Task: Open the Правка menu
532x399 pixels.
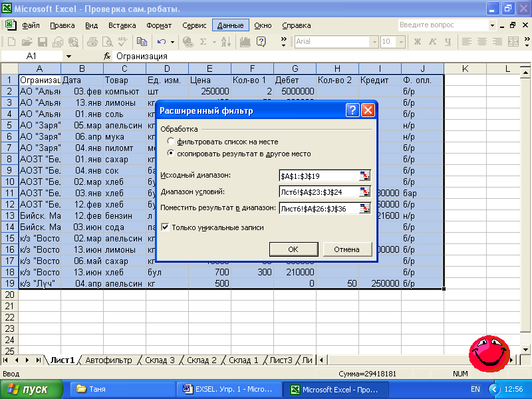Action: (62, 25)
